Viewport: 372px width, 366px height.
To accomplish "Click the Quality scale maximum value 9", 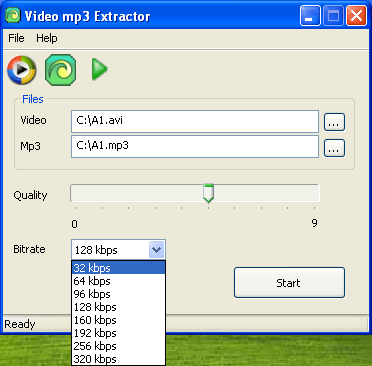I will coord(314,223).
